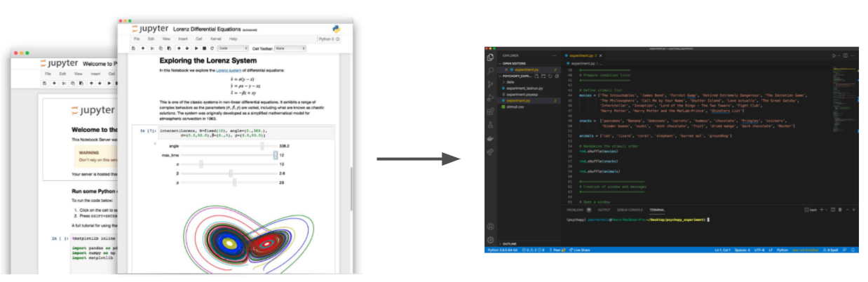Open experiment.psyexp in the explorer
This screenshot has width=868, height=282.
coord(522,95)
